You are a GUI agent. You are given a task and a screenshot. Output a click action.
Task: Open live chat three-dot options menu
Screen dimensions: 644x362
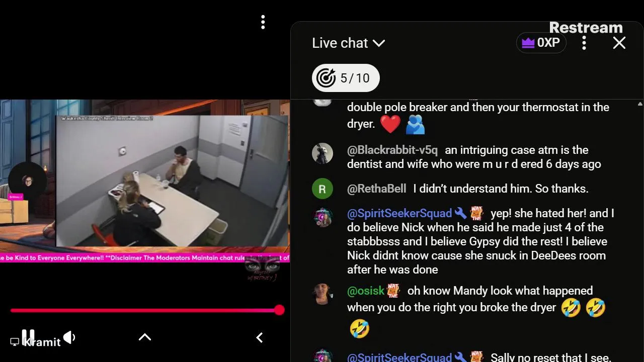(x=584, y=43)
